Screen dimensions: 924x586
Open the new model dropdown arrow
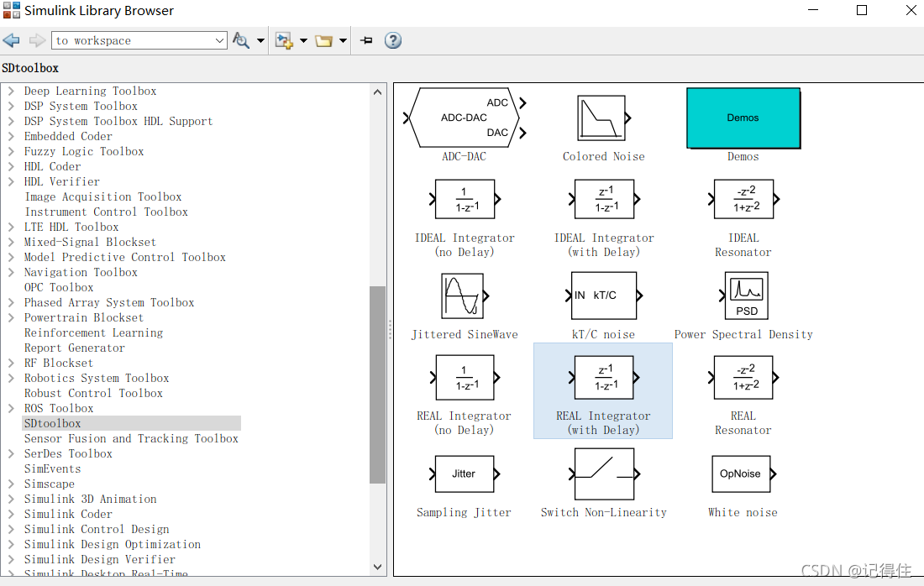pos(303,40)
